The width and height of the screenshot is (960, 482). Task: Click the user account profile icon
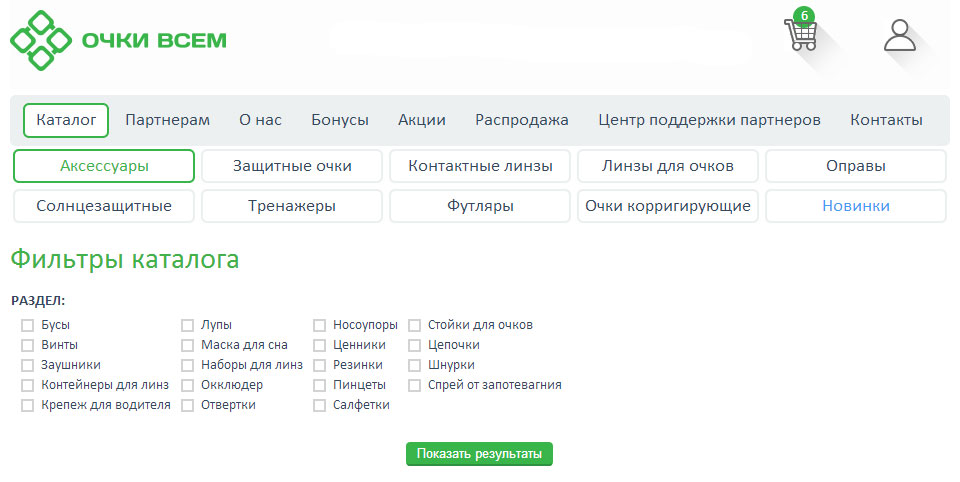899,35
